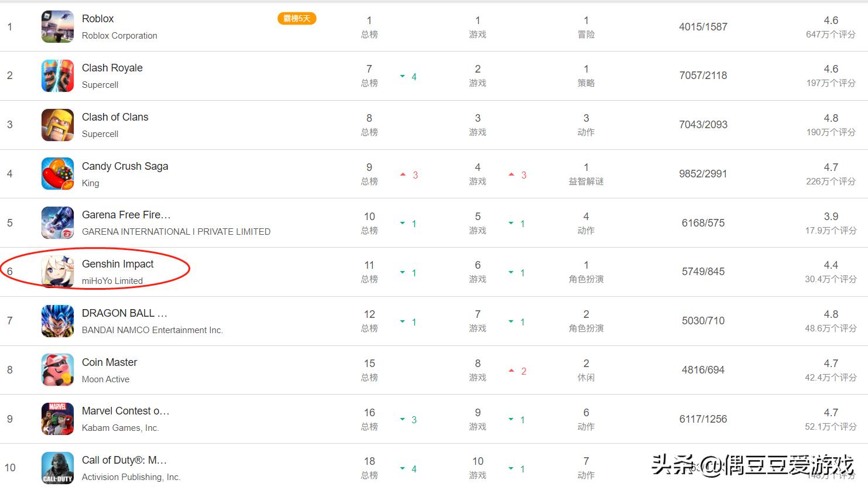
Task: Click keyword value 9852/2991
Action: pyautogui.click(x=703, y=174)
